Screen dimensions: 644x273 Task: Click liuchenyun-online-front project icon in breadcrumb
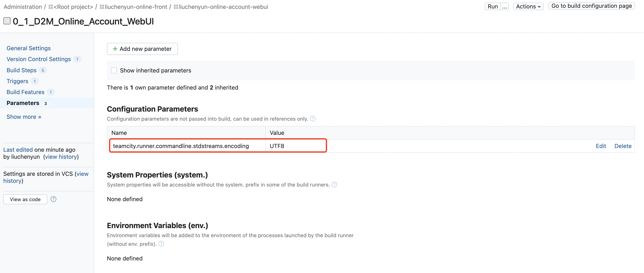(x=102, y=7)
